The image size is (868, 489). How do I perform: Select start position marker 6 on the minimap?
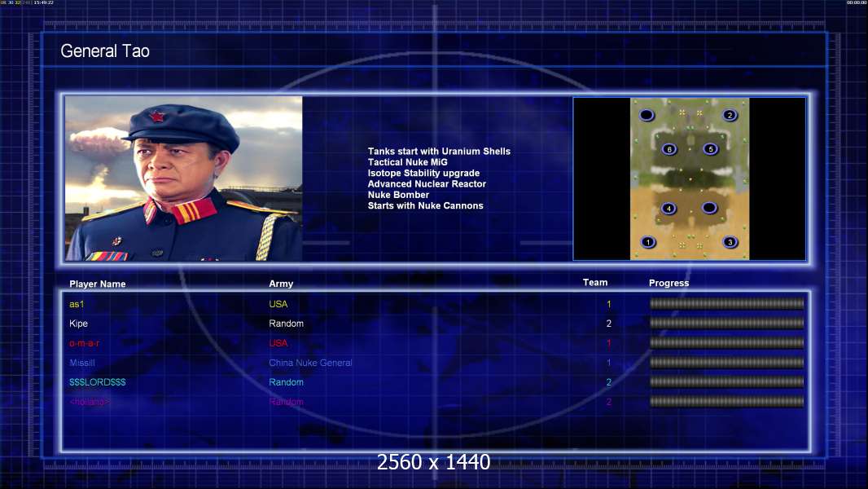pos(669,149)
